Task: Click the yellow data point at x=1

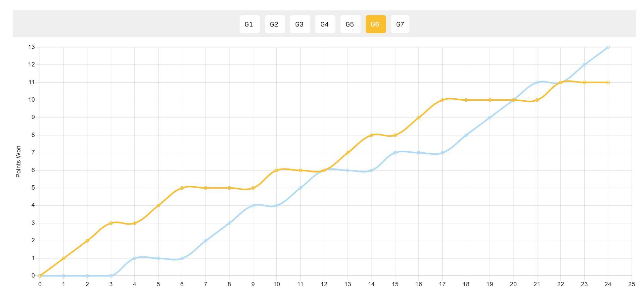Action: (x=63, y=258)
